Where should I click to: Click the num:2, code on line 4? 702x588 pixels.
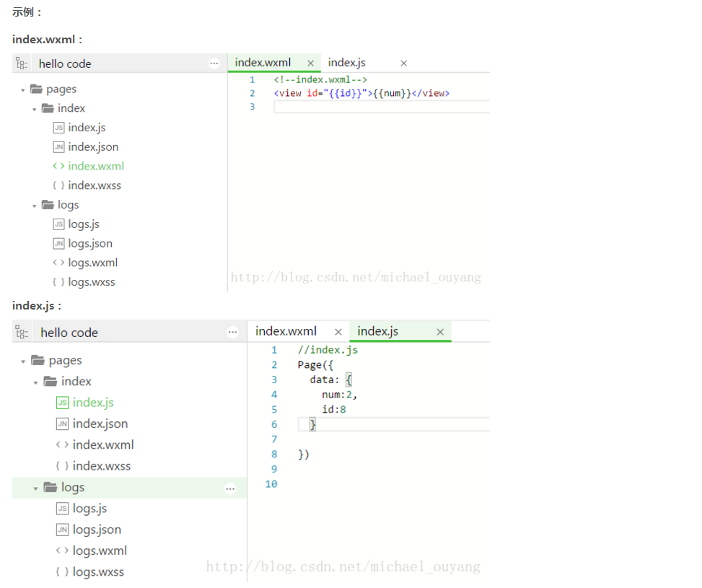pos(339,395)
